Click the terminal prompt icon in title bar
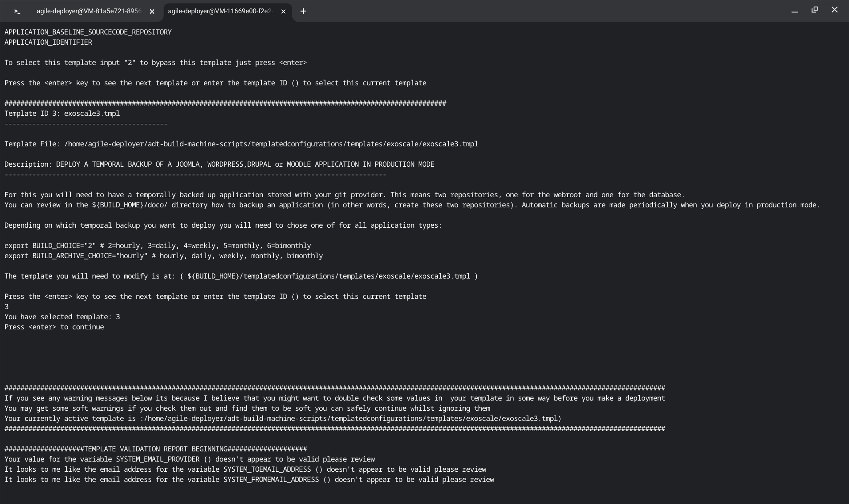 click(x=17, y=11)
